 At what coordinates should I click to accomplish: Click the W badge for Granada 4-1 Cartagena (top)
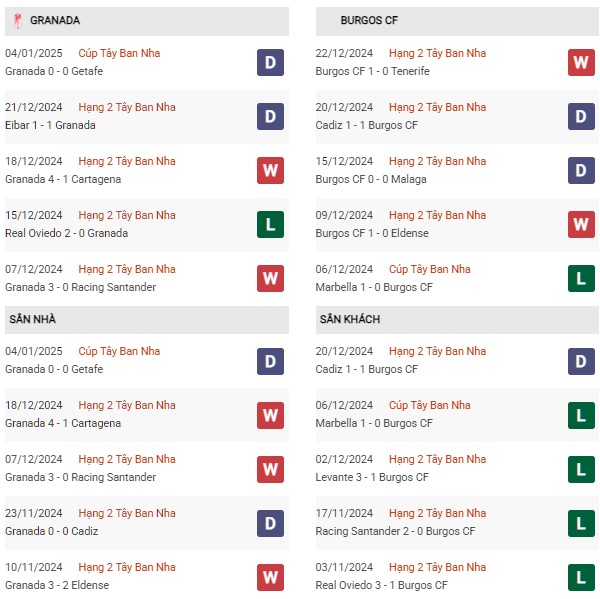270,170
